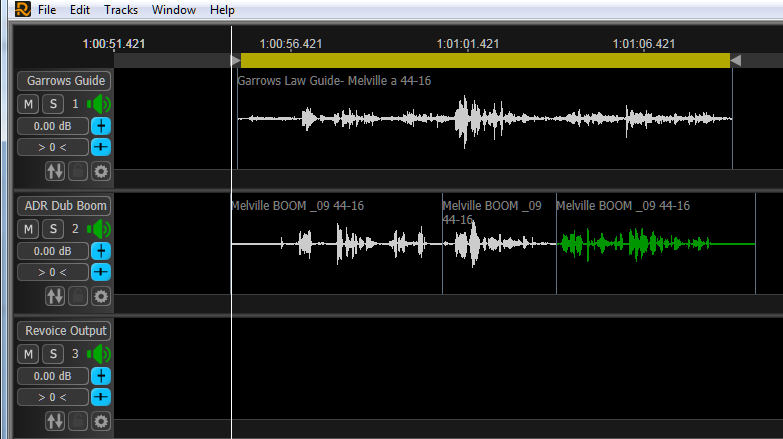Open the gear settings for ADR Dub Boom track

coord(100,296)
